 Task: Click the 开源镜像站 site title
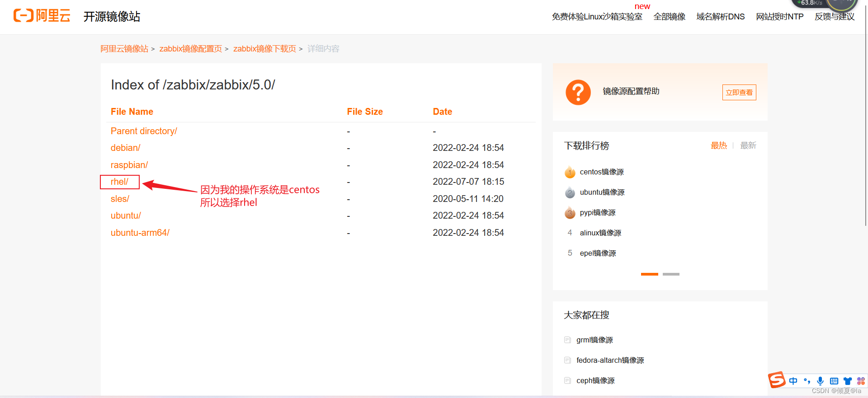(x=112, y=17)
